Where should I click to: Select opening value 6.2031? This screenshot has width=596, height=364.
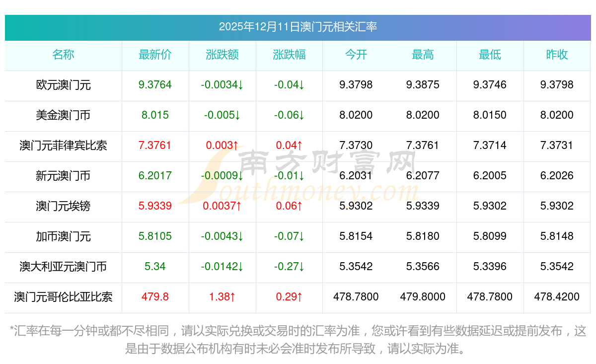(356, 176)
